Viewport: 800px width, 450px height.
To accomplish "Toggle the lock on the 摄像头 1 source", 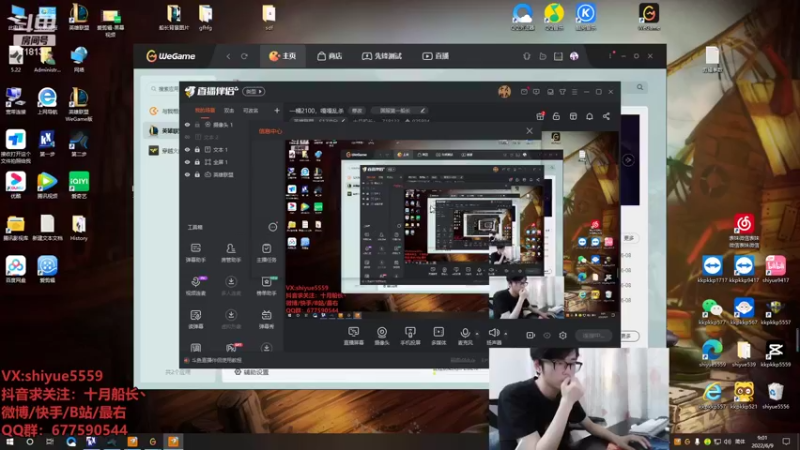I will coord(197,124).
